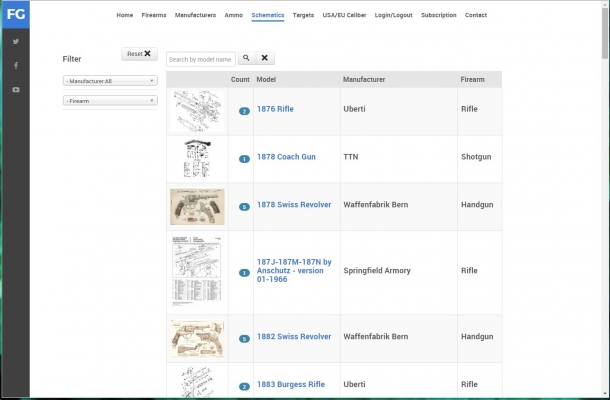The width and height of the screenshot is (610, 400).
Task: Click the Count column header
Action: [240, 79]
